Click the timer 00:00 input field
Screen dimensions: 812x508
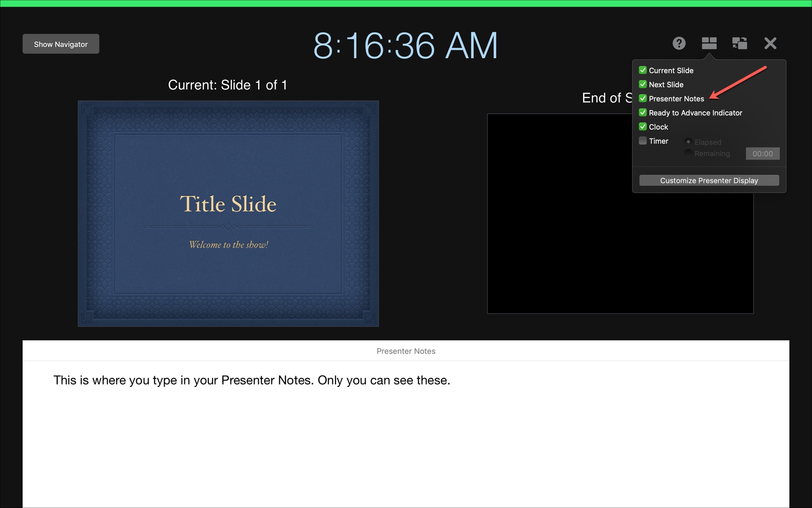click(762, 153)
